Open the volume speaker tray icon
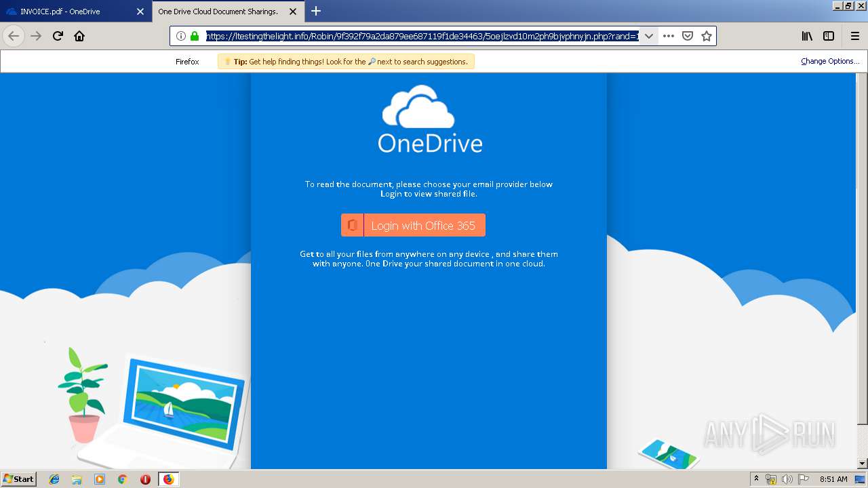Screen dimensions: 868x488 (787, 479)
